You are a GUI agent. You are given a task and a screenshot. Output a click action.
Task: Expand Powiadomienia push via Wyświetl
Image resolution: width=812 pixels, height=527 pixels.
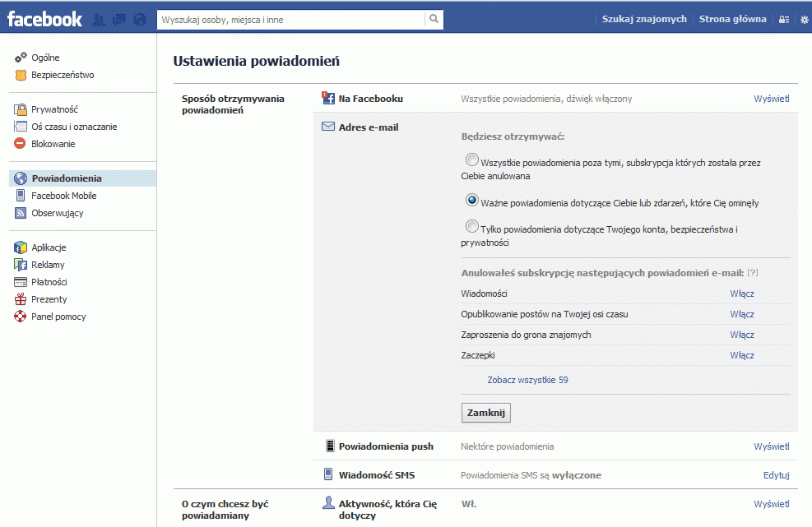click(x=772, y=446)
